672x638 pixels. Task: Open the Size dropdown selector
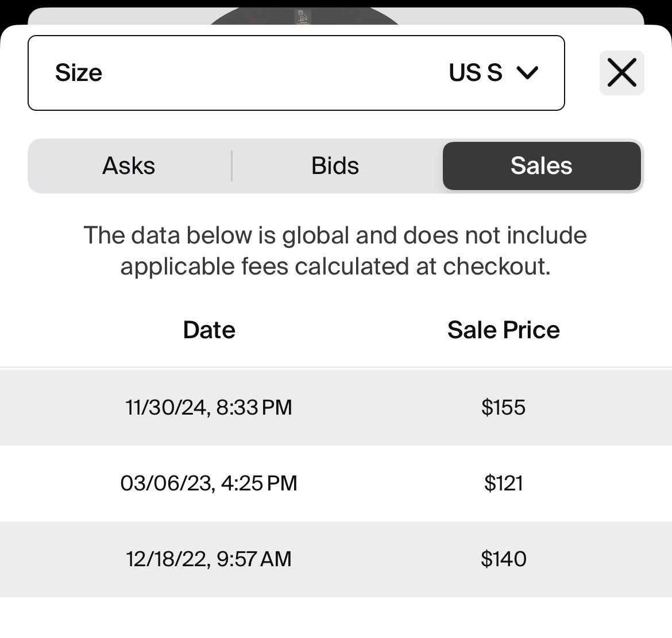tap(296, 73)
